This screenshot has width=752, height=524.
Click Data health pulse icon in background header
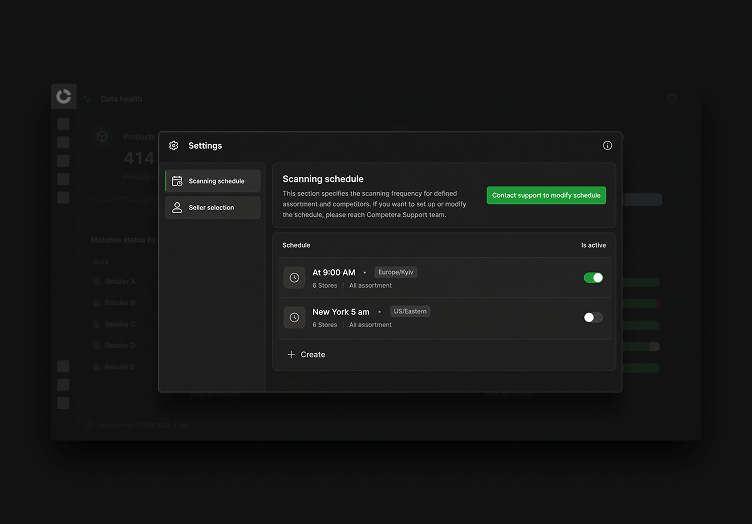[86, 99]
